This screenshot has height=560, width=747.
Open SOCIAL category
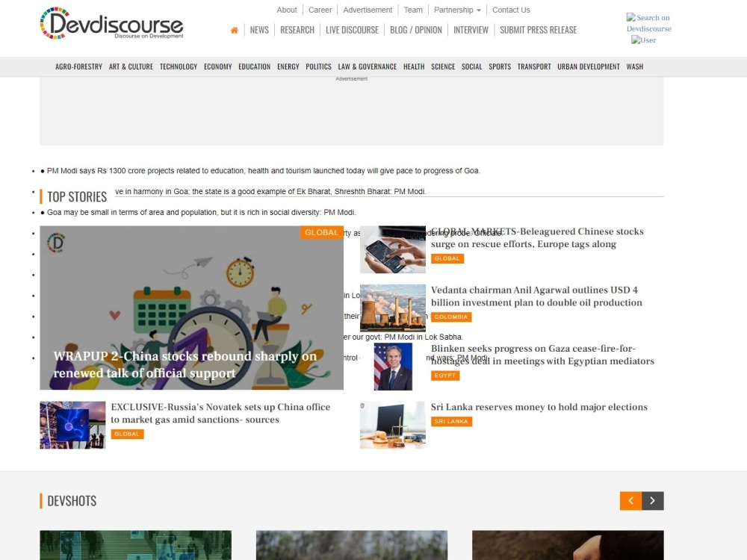pos(471,66)
